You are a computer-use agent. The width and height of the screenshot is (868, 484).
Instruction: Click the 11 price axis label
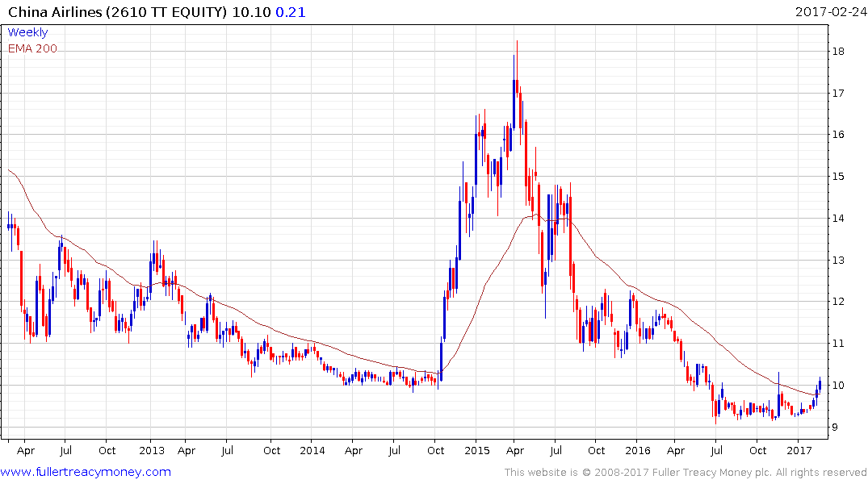coord(838,344)
